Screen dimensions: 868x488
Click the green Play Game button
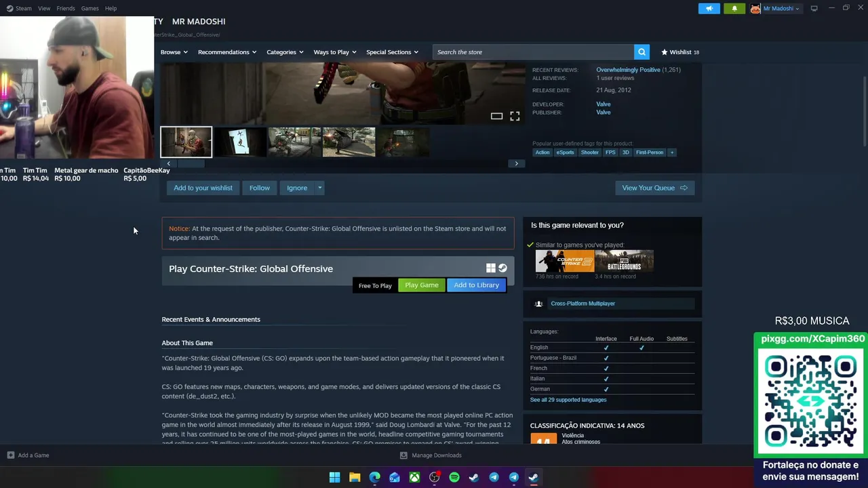point(422,285)
